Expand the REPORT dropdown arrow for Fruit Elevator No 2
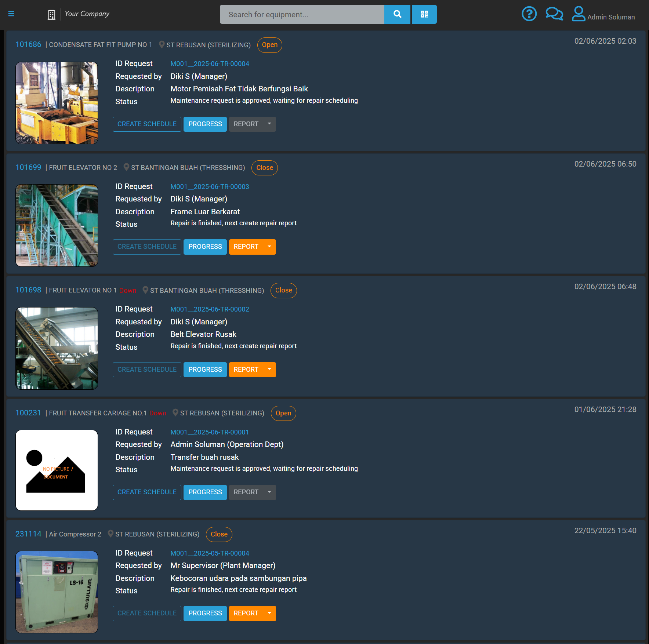The width and height of the screenshot is (649, 644). coord(269,247)
